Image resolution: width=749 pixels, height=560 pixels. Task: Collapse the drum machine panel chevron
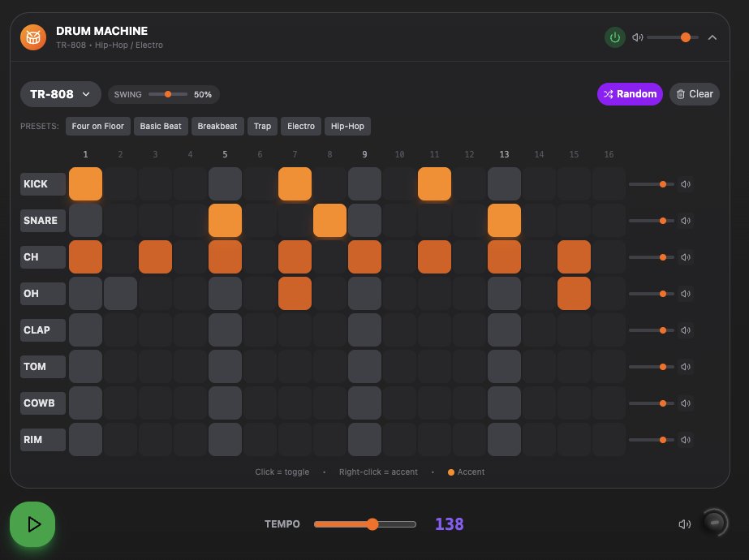(712, 37)
